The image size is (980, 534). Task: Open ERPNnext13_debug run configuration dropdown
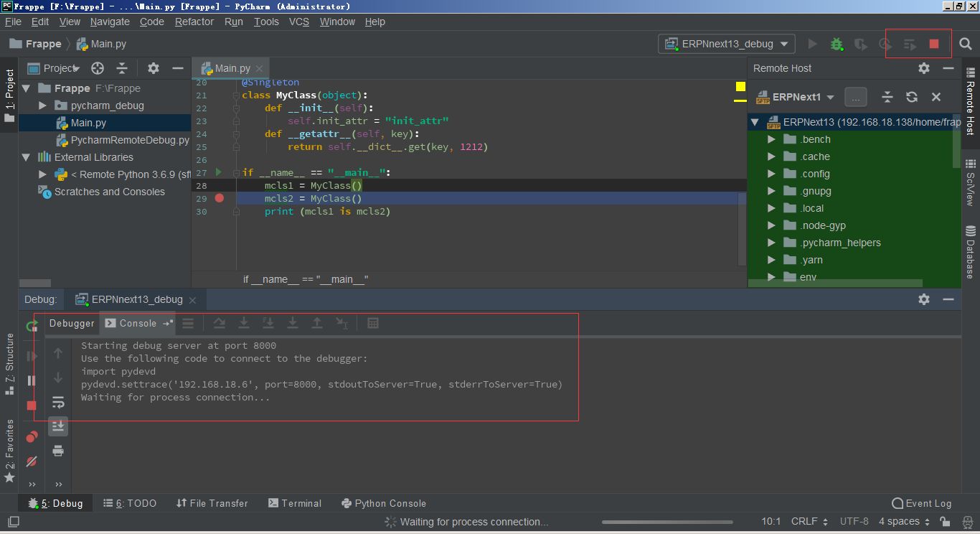tap(727, 44)
